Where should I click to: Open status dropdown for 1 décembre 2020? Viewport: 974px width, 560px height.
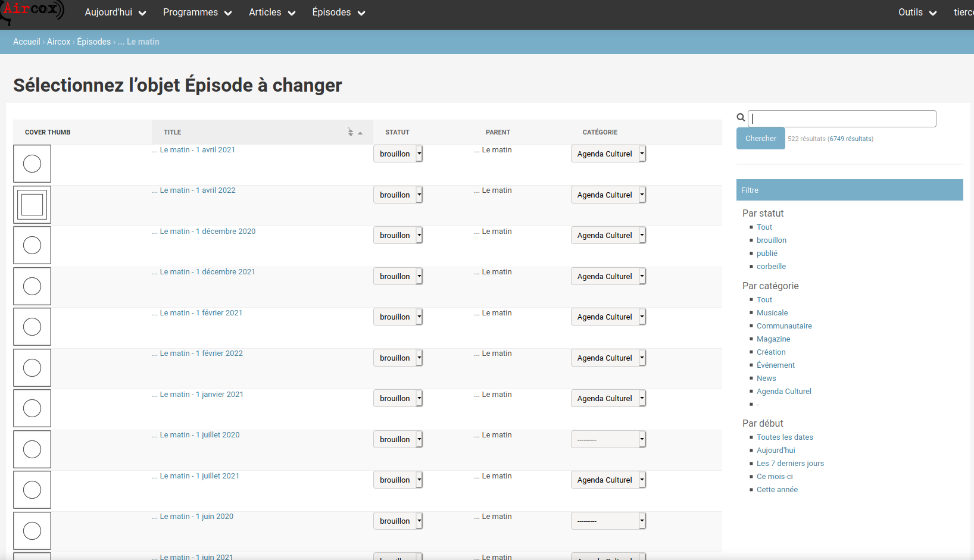click(x=398, y=236)
